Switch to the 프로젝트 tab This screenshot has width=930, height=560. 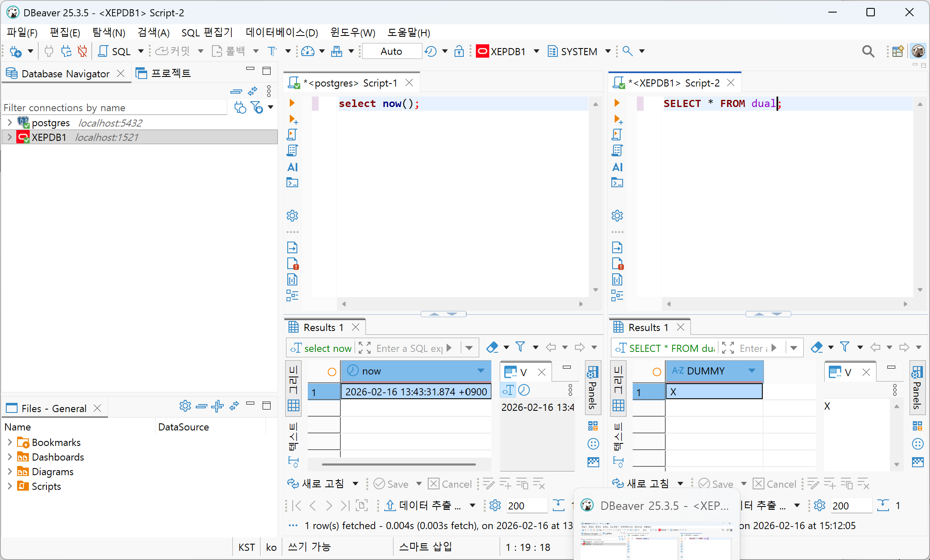coord(164,74)
